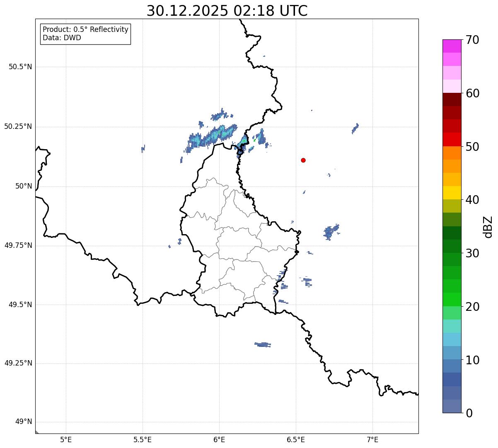Click the 49.25°N latitude label
The width and height of the screenshot is (498, 448).
(x=18, y=363)
